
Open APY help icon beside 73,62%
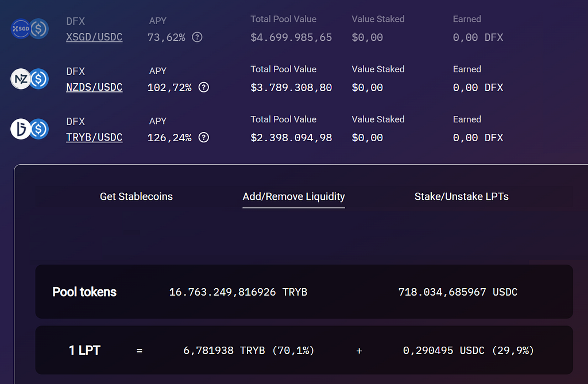[x=198, y=37]
